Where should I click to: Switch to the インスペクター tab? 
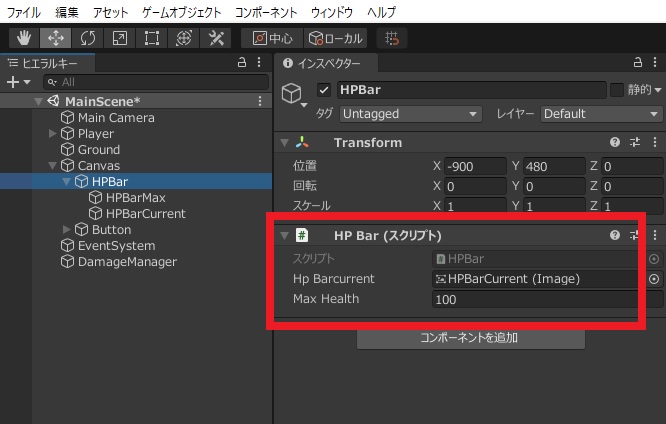pyautogui.click(x=326, y=63)
